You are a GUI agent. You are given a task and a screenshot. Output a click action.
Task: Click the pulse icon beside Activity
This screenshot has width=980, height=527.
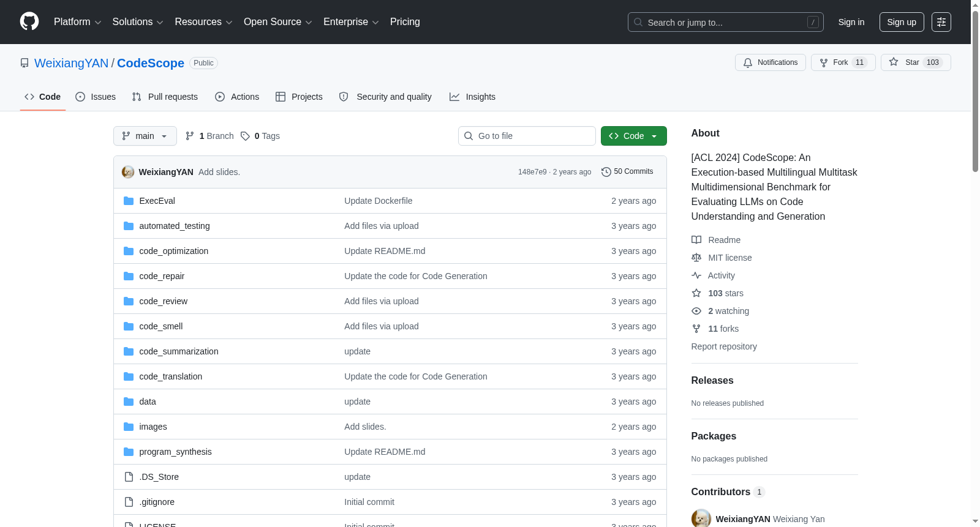(696, 275)
